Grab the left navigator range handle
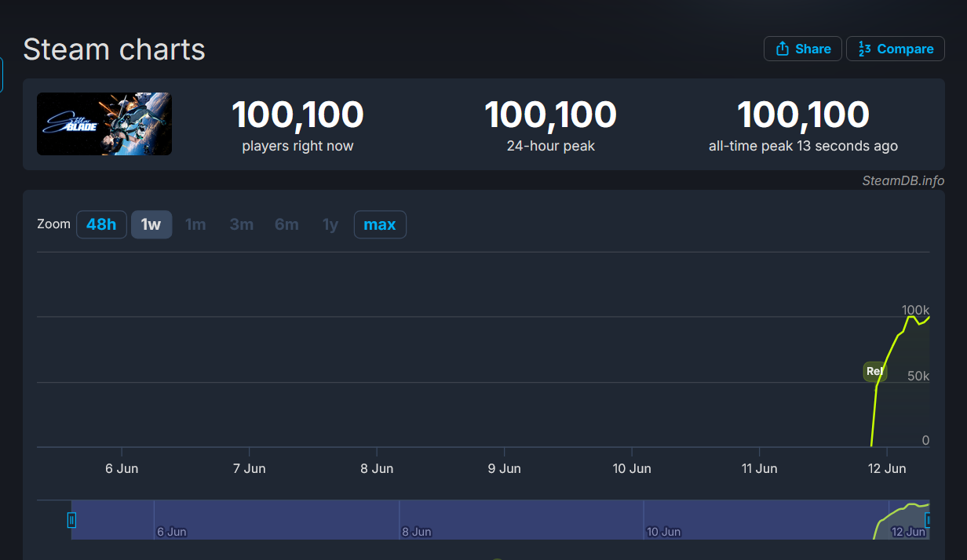967x560 pixels. coord(71,520)
